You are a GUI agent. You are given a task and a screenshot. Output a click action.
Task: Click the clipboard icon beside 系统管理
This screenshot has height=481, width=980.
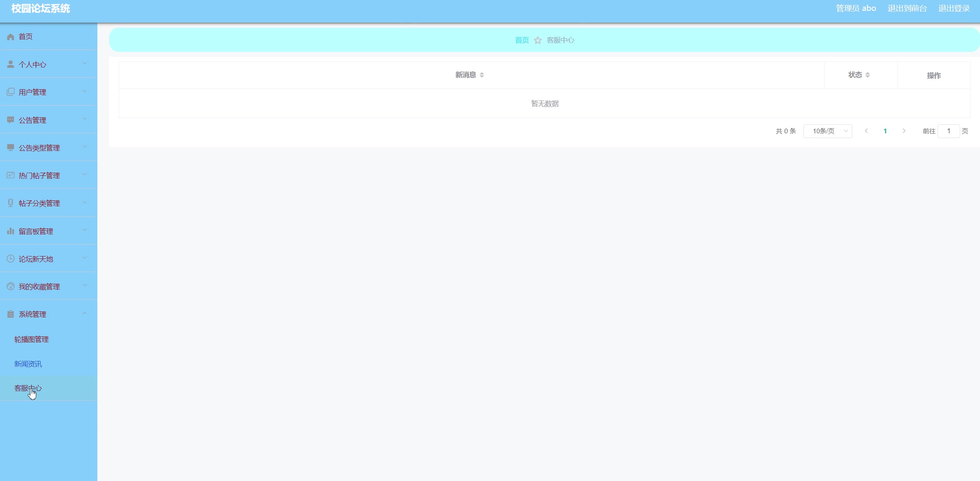click(11, 314)
